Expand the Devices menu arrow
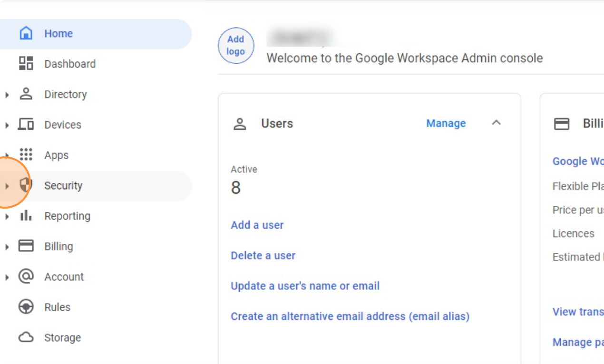The width and height of the screenshot is (604, 364). 7,125
